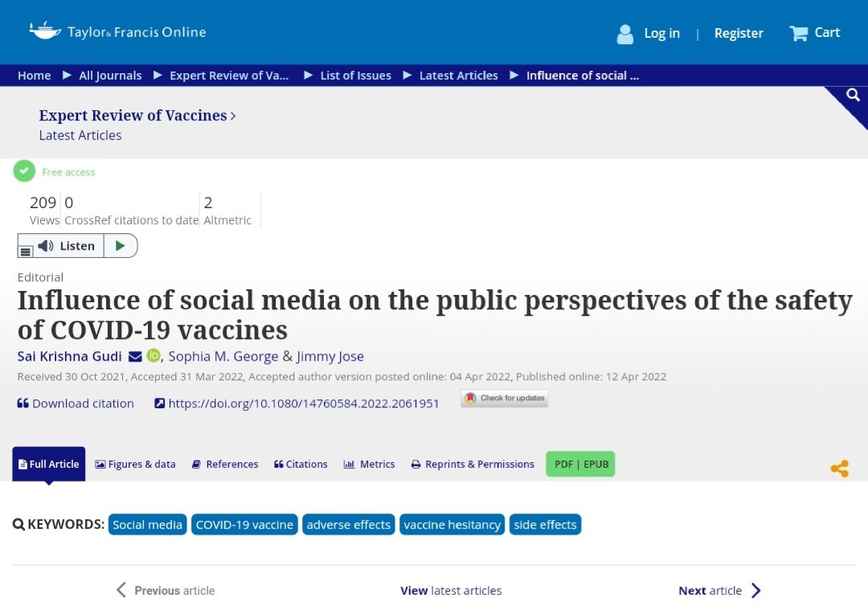Share the article via the orange share icon

pos(839,468)
